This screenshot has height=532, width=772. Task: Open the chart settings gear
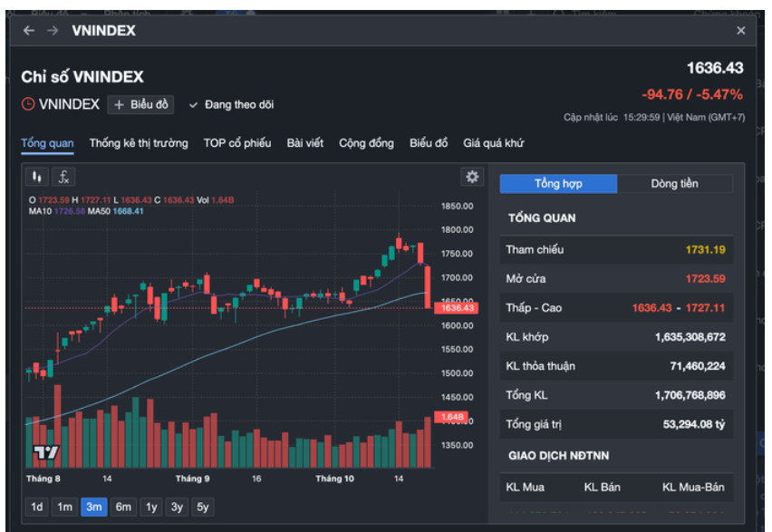pos(471,177)
